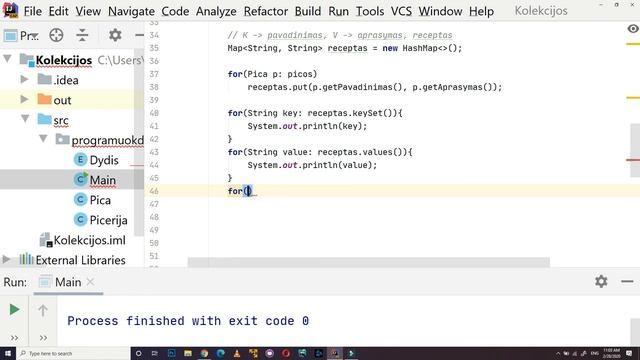Select the .idea folder

(66, 80)
